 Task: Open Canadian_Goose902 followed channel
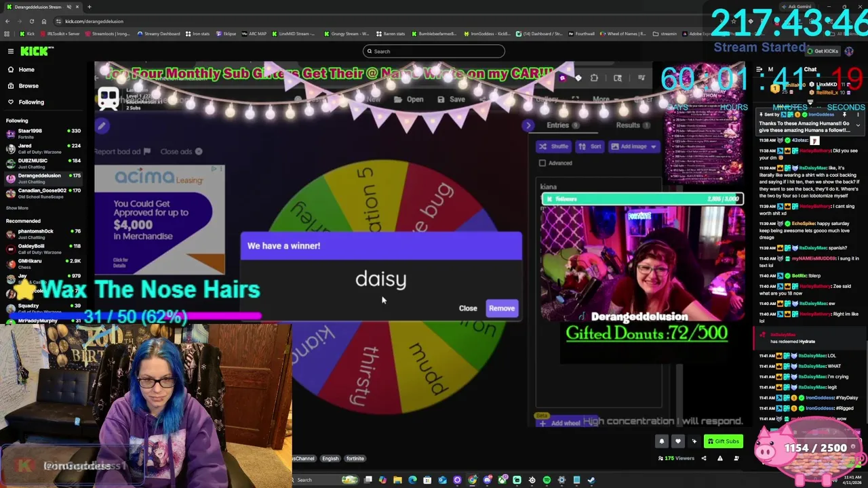point(43,193)
